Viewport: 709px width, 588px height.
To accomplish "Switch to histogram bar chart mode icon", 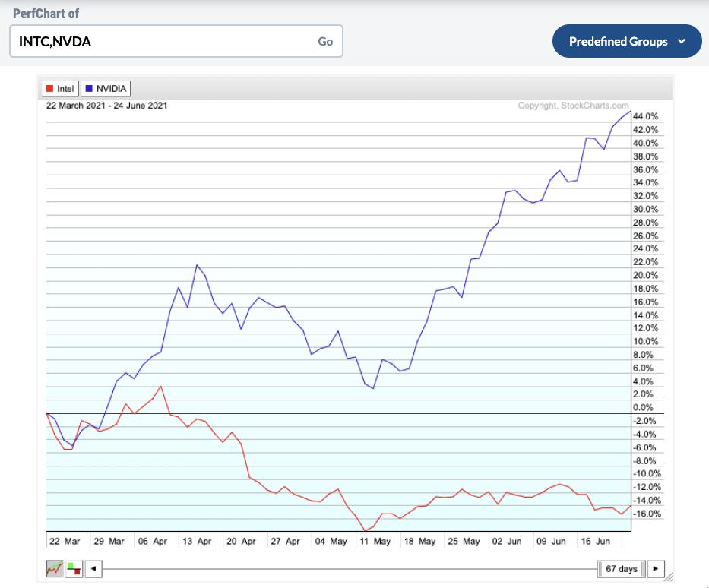I will click(74, 568).
